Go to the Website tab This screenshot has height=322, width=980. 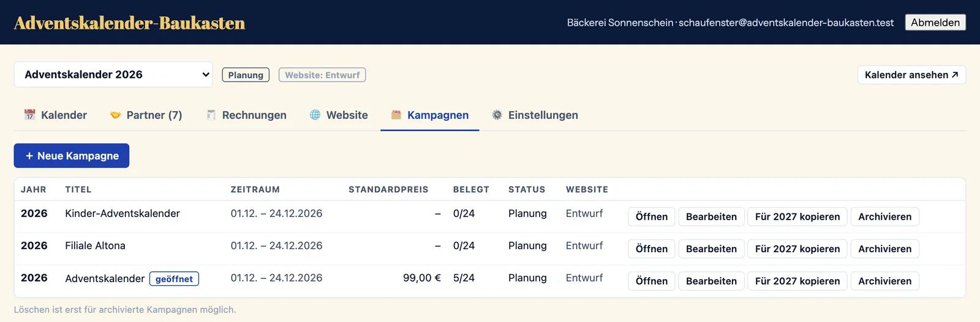[339, 115]
